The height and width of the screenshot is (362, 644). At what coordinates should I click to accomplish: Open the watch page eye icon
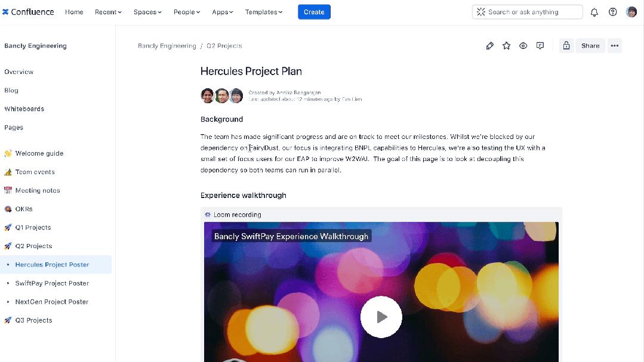523,45
